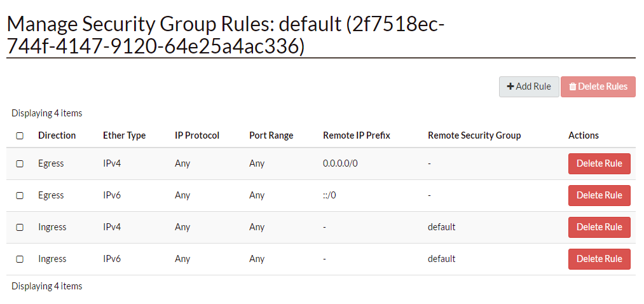Click the trash icon on Delete Rules
Viewport: 644px width, 304px height.
[573, 86]
